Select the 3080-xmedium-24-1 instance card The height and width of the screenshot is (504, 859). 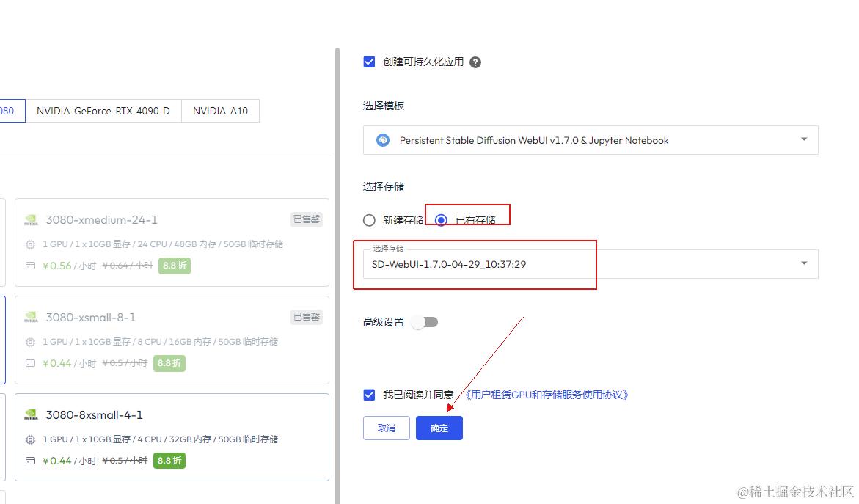[x=172, y=242]
